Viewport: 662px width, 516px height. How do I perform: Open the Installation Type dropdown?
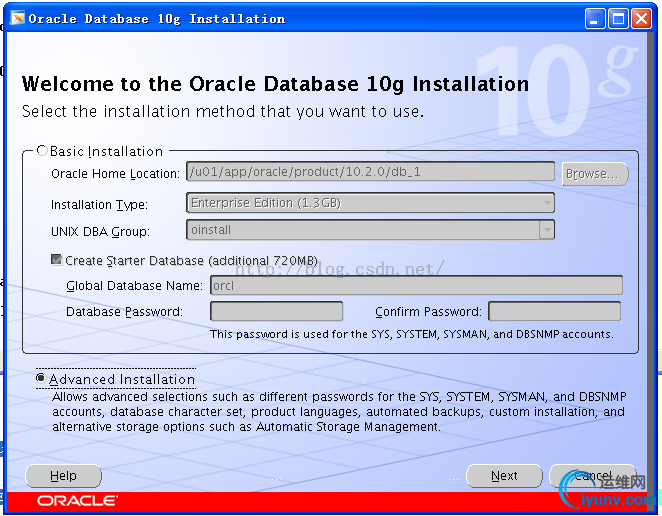[370, 203]
